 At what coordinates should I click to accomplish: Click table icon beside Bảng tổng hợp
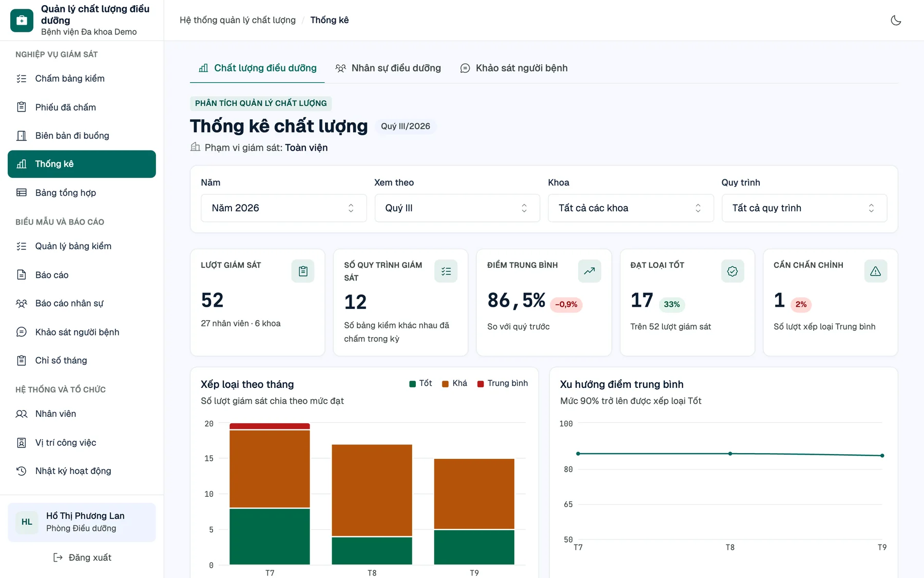tap(22, 193)
